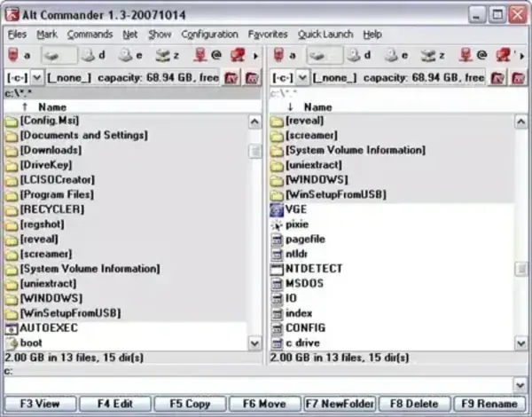The height and width of the screenshot is (417, 532).
Task: Select drive e in left panel toolbar
Action: pos(131,55)
